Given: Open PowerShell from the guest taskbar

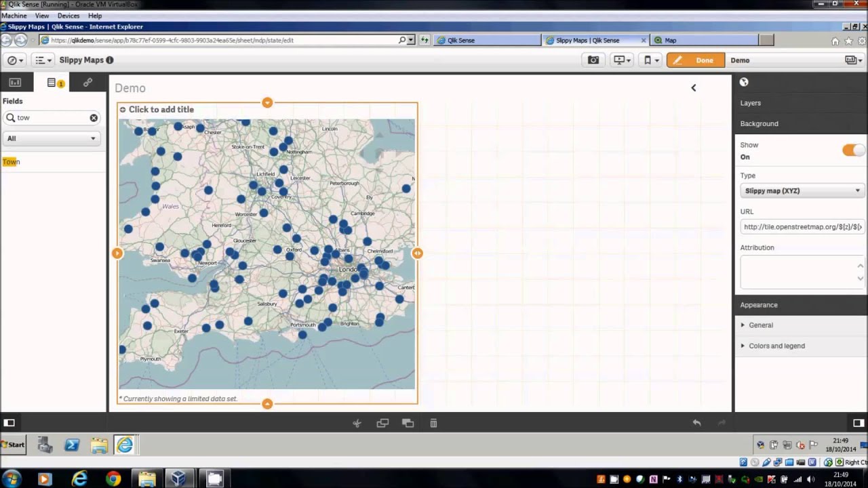Looking at the screenshot, I should point(72,445).
